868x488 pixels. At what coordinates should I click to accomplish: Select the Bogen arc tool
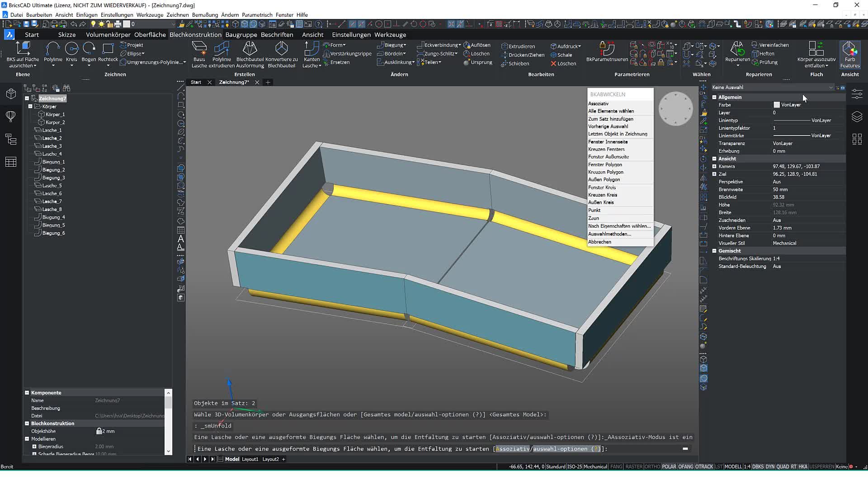(x=89, y=48)
